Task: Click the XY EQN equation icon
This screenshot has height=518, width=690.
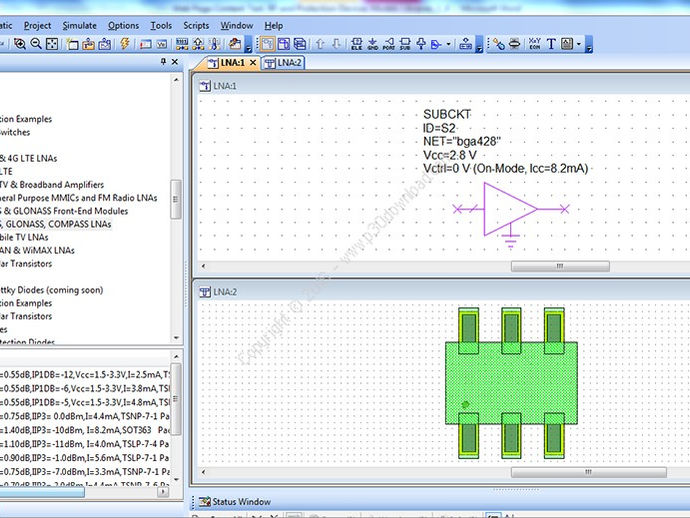Action: (x=535, y=44)
